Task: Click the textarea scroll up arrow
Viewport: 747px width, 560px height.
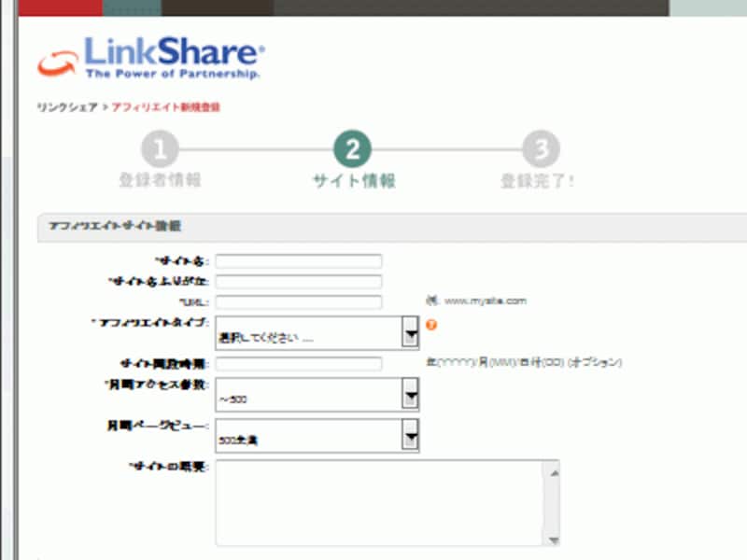Action: pyautogui.click(x=554, y=473)
